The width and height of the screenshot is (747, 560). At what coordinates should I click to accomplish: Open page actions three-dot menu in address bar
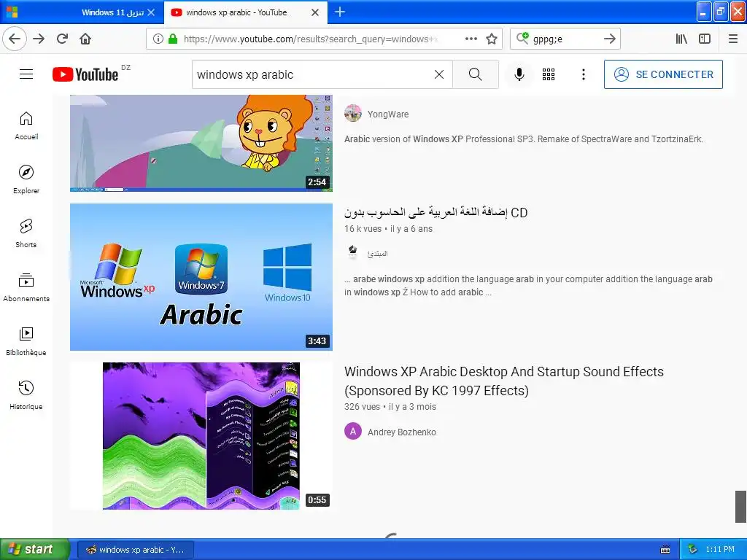click(x=471, y=39)
